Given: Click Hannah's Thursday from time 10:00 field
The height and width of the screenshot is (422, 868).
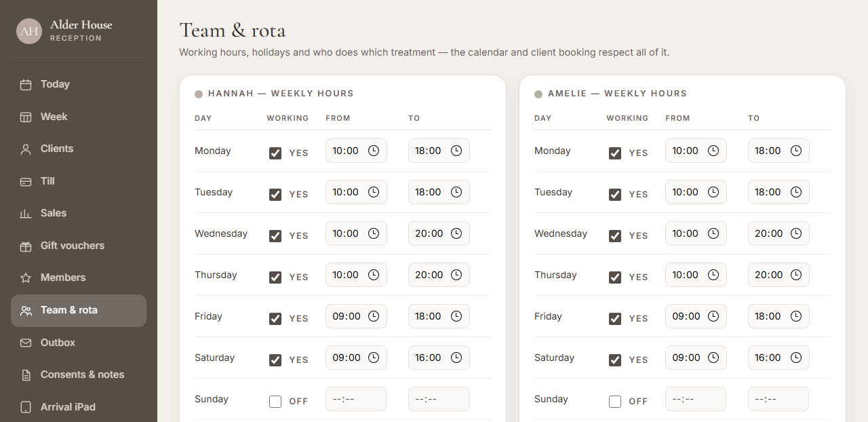Looking at the screenshot, I should pos(356,275).
